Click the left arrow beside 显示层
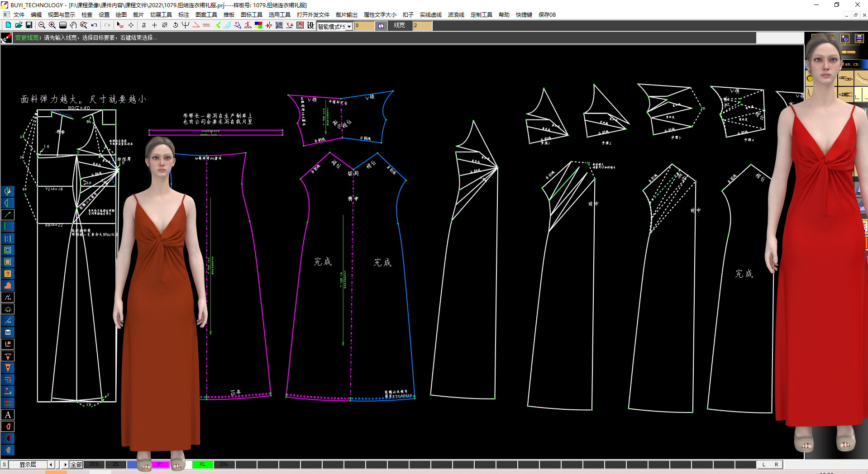 tap(51, 465)
